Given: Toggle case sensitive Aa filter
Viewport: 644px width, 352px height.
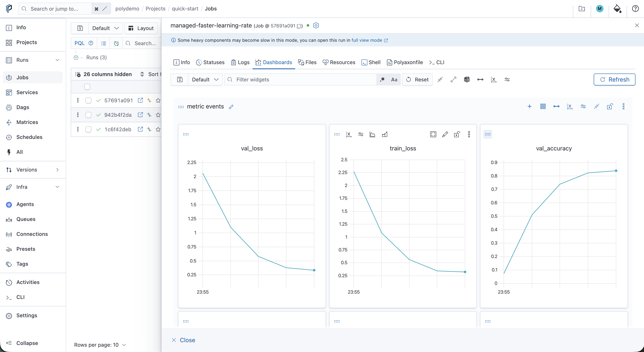Looking at the screenshot, I should click(x=394, y=79).
